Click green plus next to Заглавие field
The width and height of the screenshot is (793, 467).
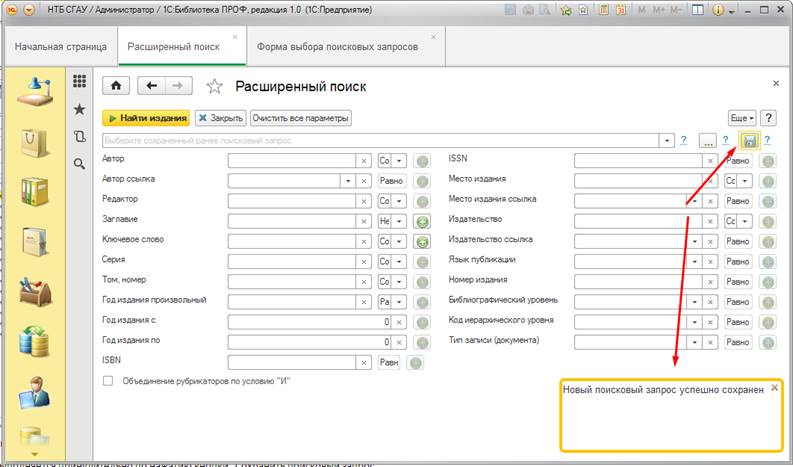coord(422,220)
